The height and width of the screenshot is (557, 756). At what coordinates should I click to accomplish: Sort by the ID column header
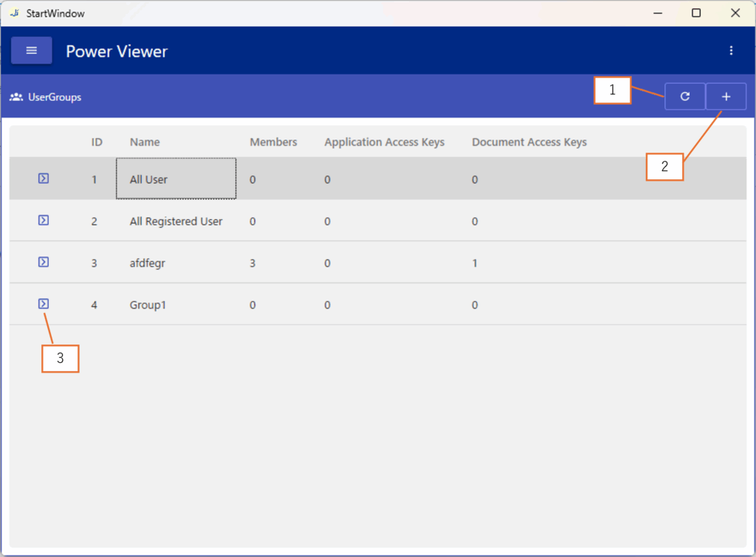(x=97, y=142)
